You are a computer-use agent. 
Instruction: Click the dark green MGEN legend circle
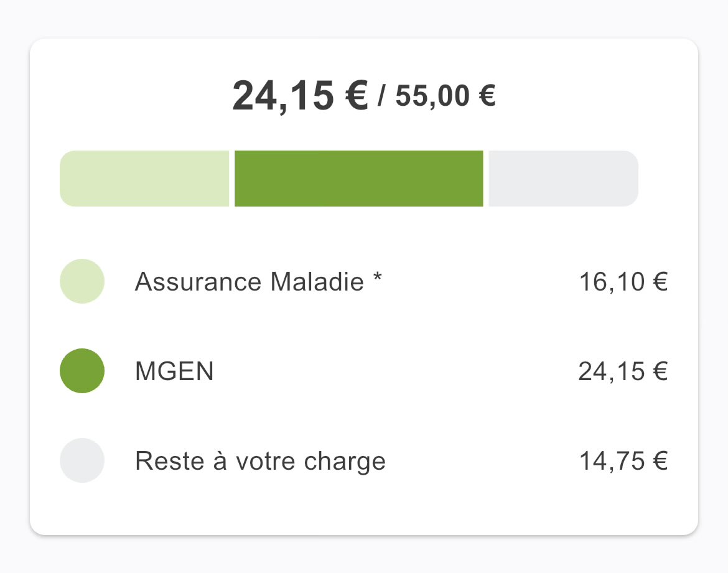tap(82, 371)
